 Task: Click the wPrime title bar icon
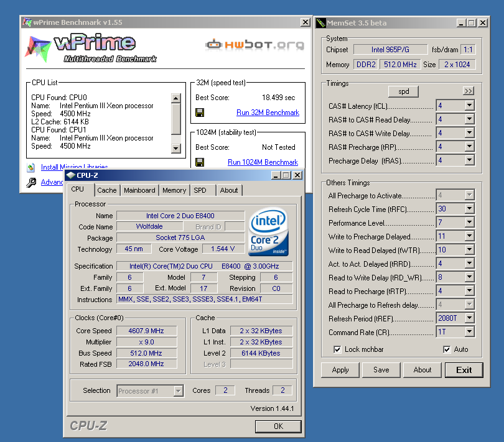click(x=27, y=22)
